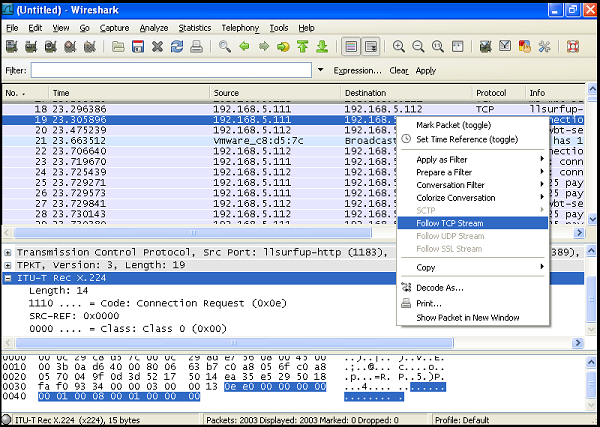This screenshot has width=600, height=427.
Task: Sort by the Source column header
Action: [x=275, y=93]
